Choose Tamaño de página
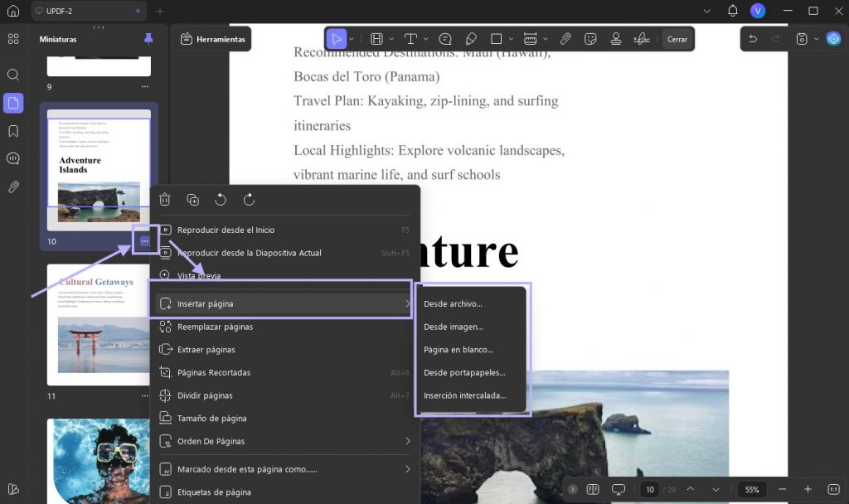The image size is (849, 504). [x=285, y=418]
